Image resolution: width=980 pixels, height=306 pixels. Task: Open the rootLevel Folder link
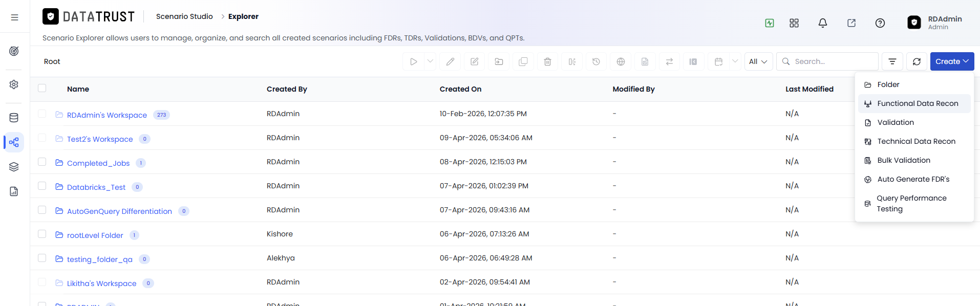click(x=95, y=235)
